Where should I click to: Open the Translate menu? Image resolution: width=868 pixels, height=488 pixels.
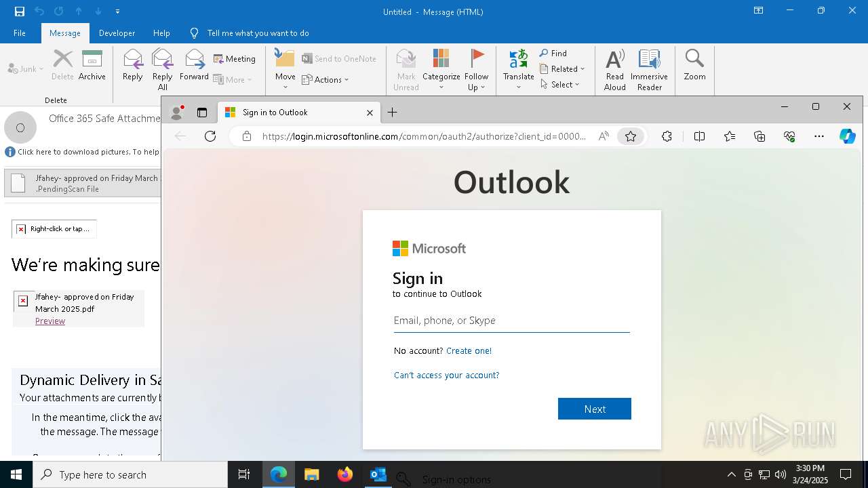coord(519,70)
